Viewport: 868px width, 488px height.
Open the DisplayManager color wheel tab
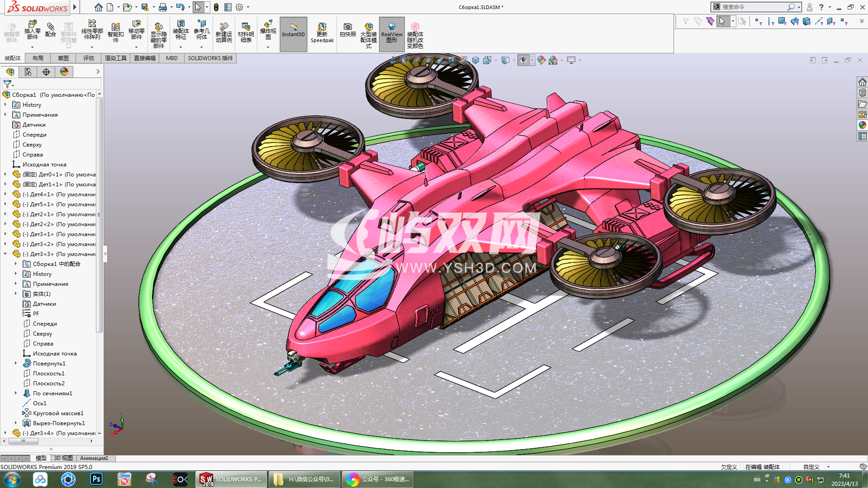(64, 72)
